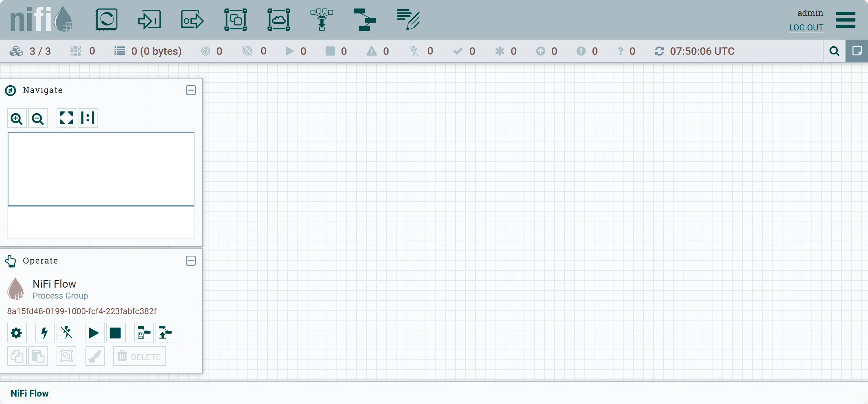
Task: Toggle the bulletin board corner button
Action: pos(857,51)
